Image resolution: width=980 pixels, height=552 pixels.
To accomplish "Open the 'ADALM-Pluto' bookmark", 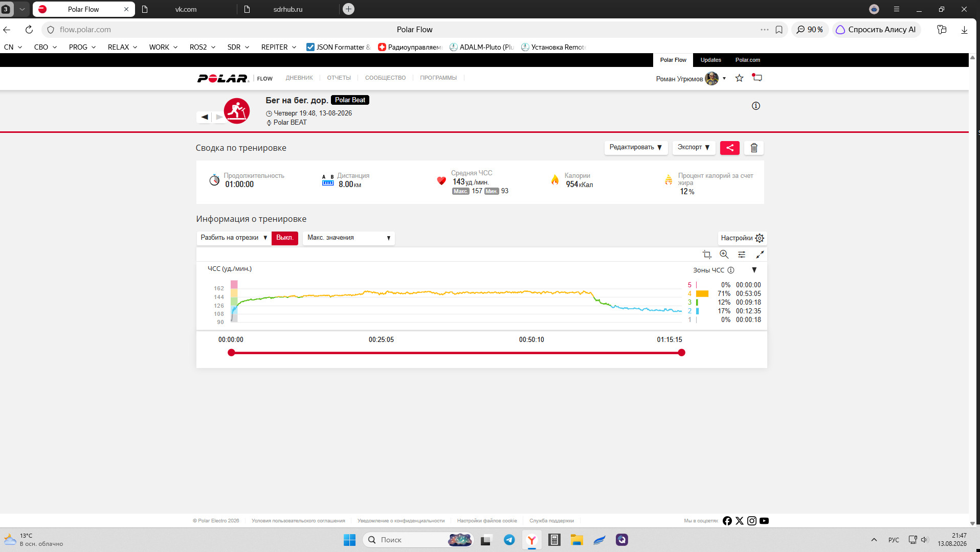I will pyautogui.click(x=482, y=47).
